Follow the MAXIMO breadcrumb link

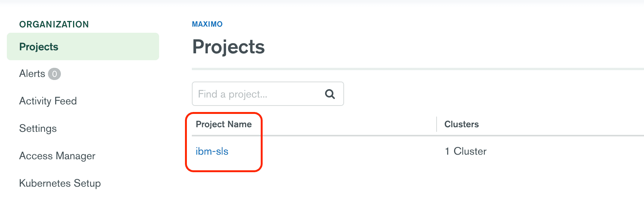tap(207, 24)
